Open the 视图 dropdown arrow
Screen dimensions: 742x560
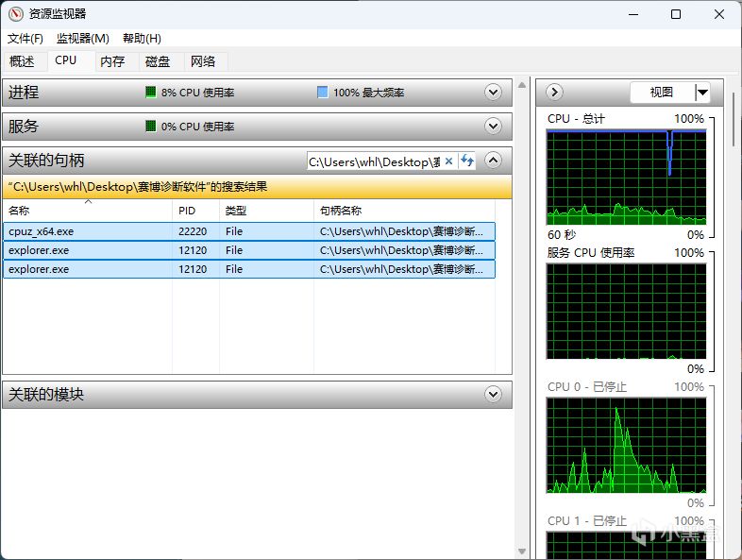click(702, 93)
